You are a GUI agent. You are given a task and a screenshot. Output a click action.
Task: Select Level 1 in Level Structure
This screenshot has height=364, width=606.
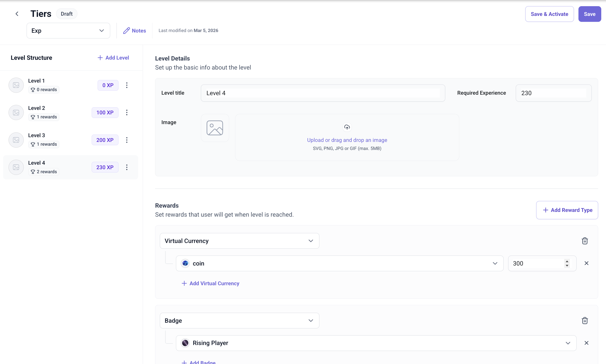71,85
